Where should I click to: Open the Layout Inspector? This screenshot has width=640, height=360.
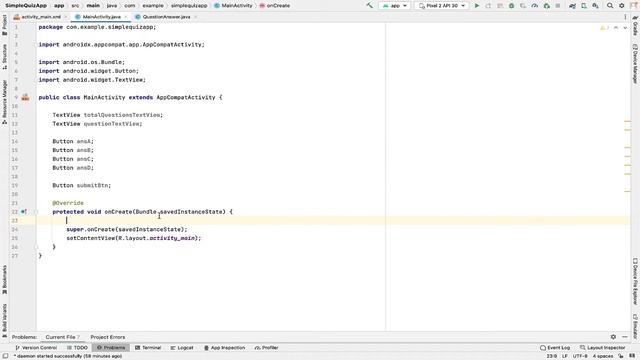602,348
